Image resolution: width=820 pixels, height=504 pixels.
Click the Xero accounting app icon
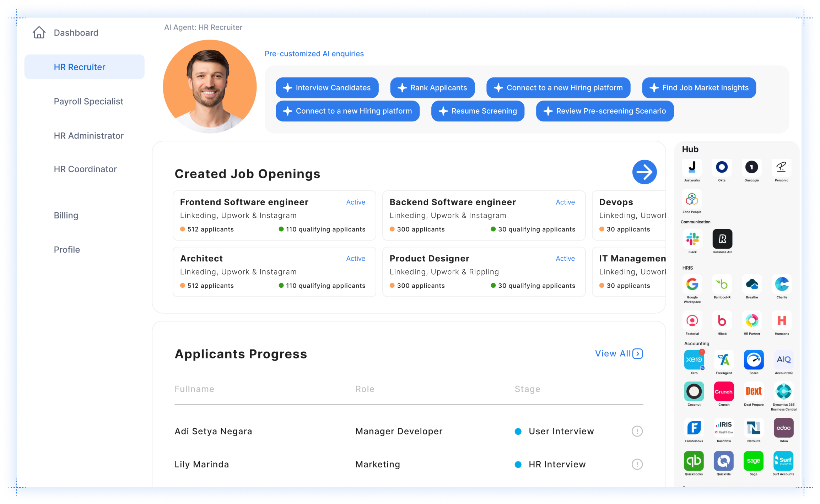point(694,360)
